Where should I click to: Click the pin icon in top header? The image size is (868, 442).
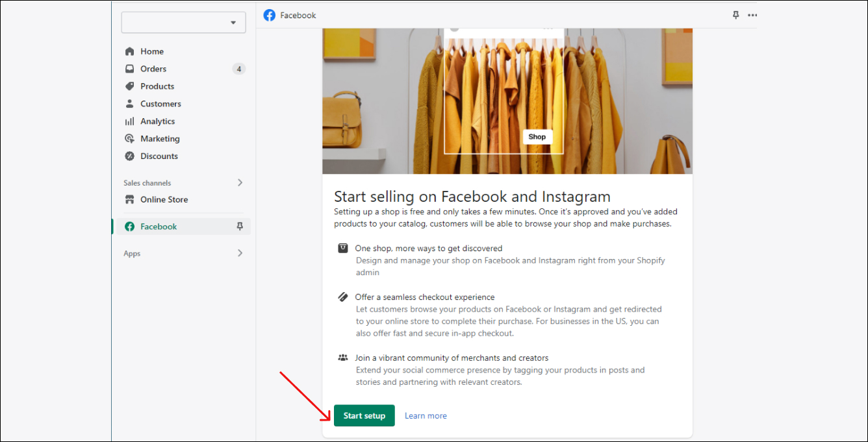pyautogui.click(x=735, y=15)
